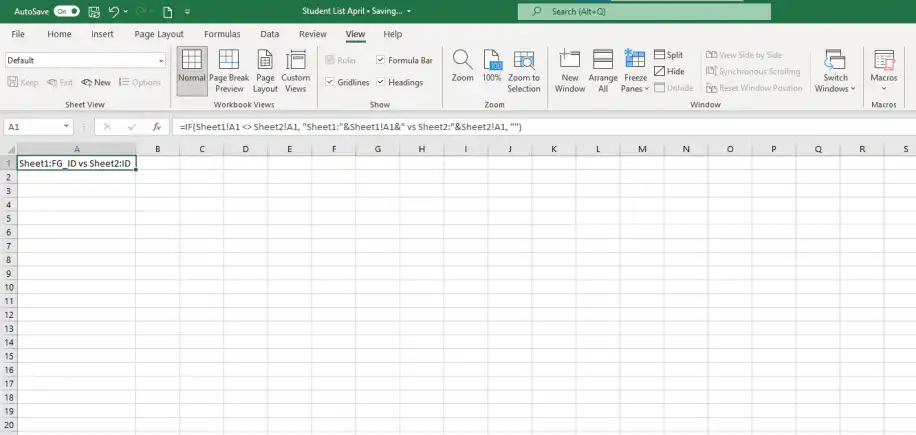Switch to the Data tab
This screenshot has height=435, width=916.
coord(269,34)
